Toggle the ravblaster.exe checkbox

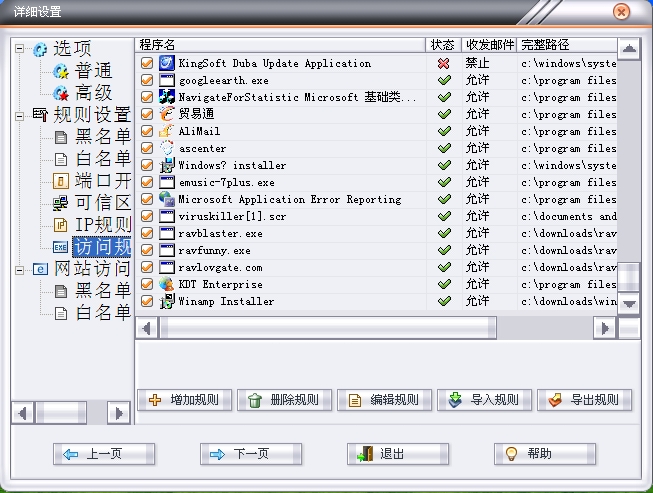click(x=147, y=233)
